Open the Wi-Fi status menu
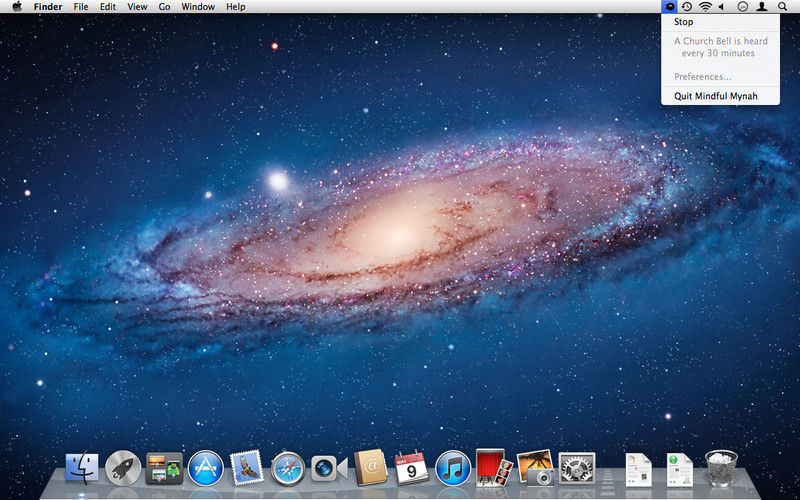This screenshot has height=500, width=800. 705,7
